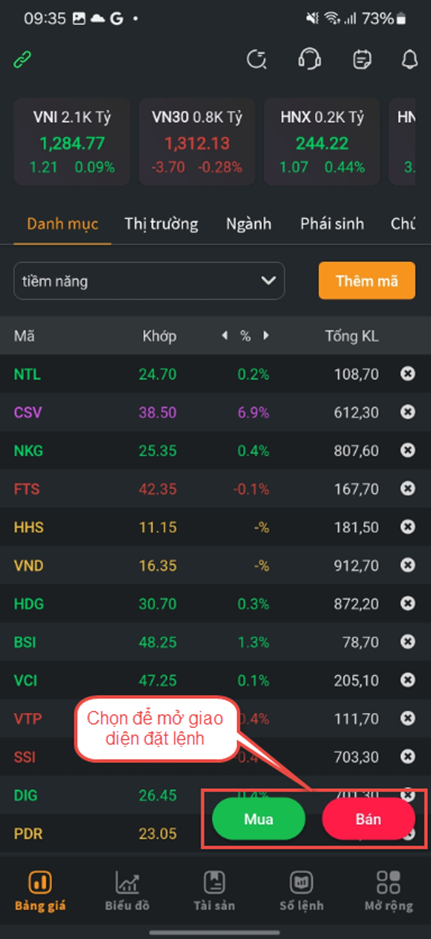Image resolution: width=431 pixels, height=939 pixels.
Task: Remove HDG from the watchlist
Action: pyautogui.click(x=408, y=604)
